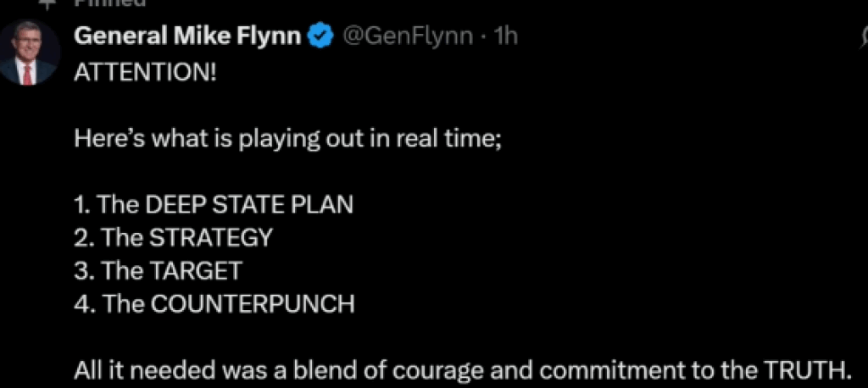Image resolution: width=868 pixels, height=388 pixels.
Task: Click list item 1, The DEEP STATE PLAN
Action: tap(214, 205)
